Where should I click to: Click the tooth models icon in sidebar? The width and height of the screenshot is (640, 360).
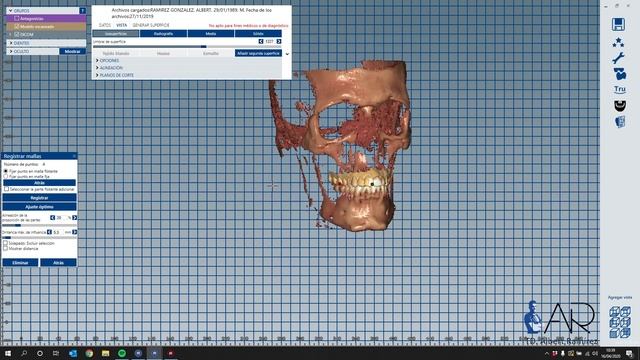[x=620, y=74]
